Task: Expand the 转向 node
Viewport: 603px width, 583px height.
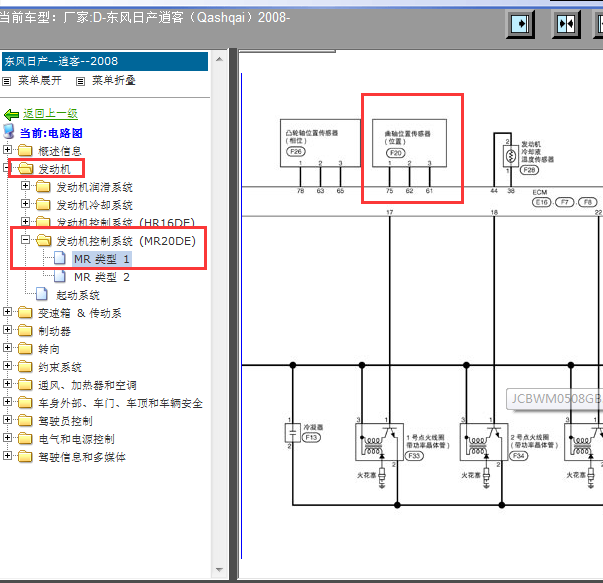Action: click(7, 348)
